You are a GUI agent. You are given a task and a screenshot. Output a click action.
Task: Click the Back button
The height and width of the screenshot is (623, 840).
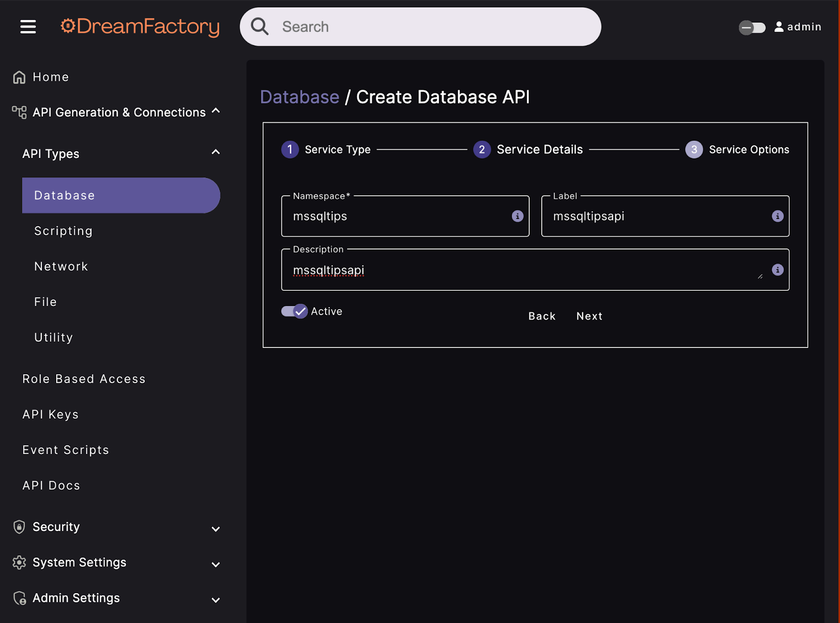[542, 316]
